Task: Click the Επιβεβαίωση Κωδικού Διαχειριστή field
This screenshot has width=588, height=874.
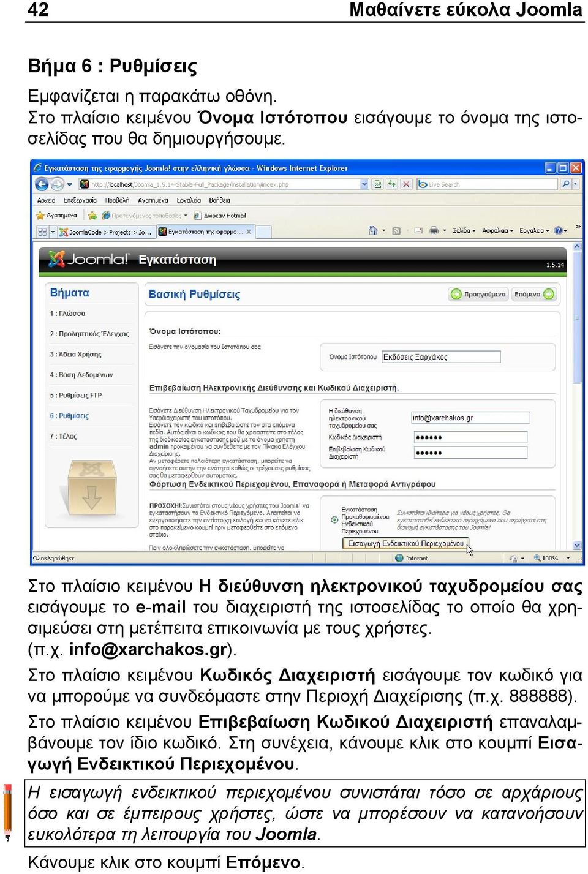Action: pos(470,453)
